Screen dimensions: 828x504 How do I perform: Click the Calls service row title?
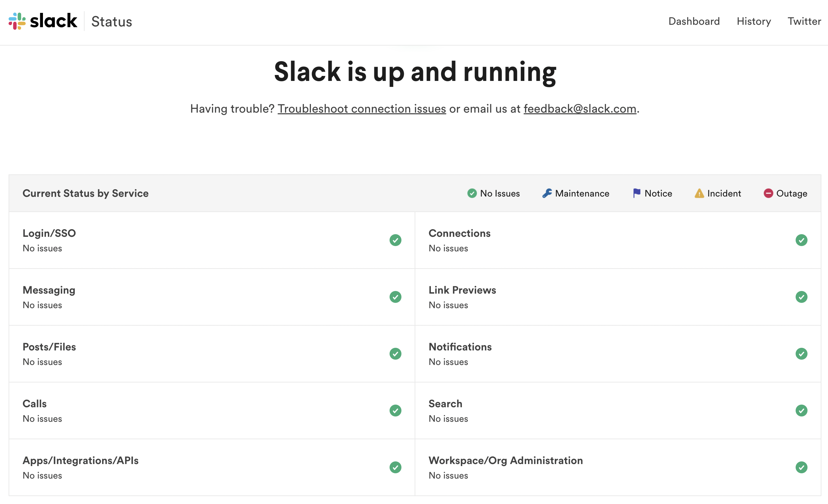pyautogui.click(x=35, y=404)
